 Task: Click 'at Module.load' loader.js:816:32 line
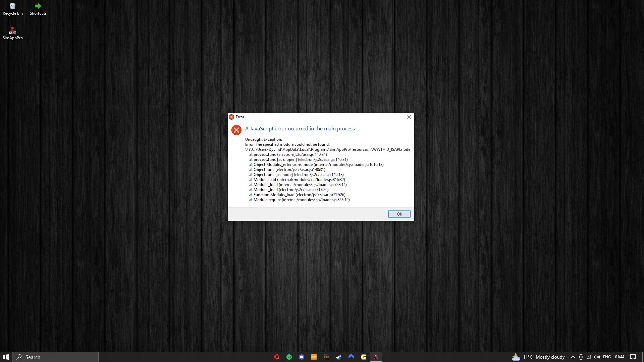coord(297,180)
